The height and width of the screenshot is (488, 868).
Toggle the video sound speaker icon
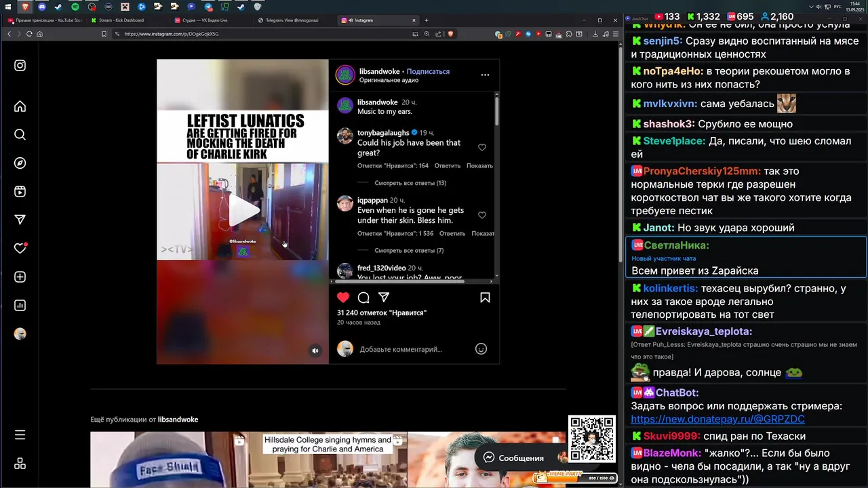point(315,350)
